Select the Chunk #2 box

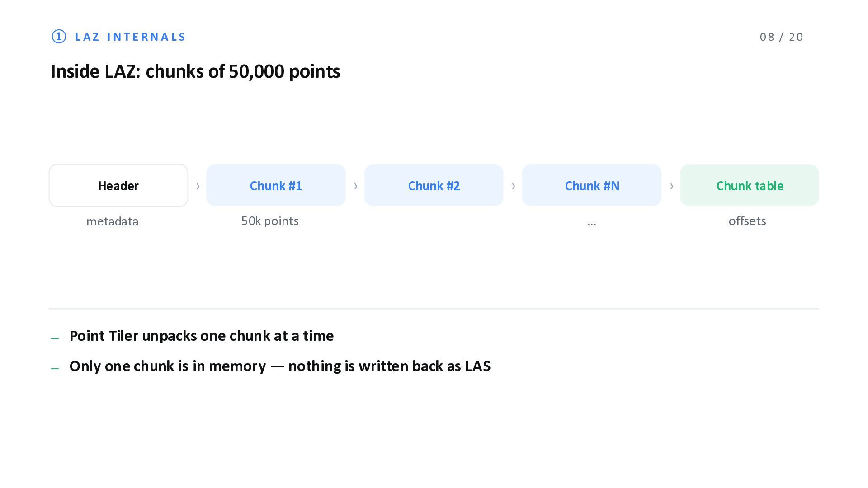pyautogui.click(x=434, y=185)
